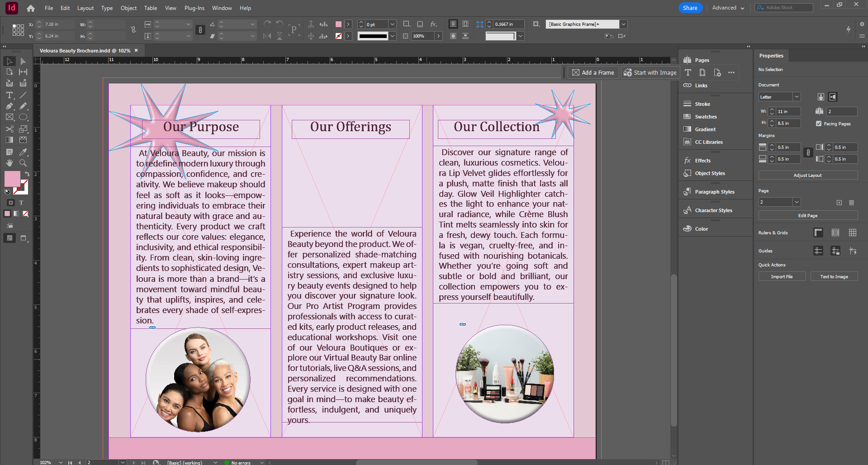Click the Import File button

click(782, 276)
